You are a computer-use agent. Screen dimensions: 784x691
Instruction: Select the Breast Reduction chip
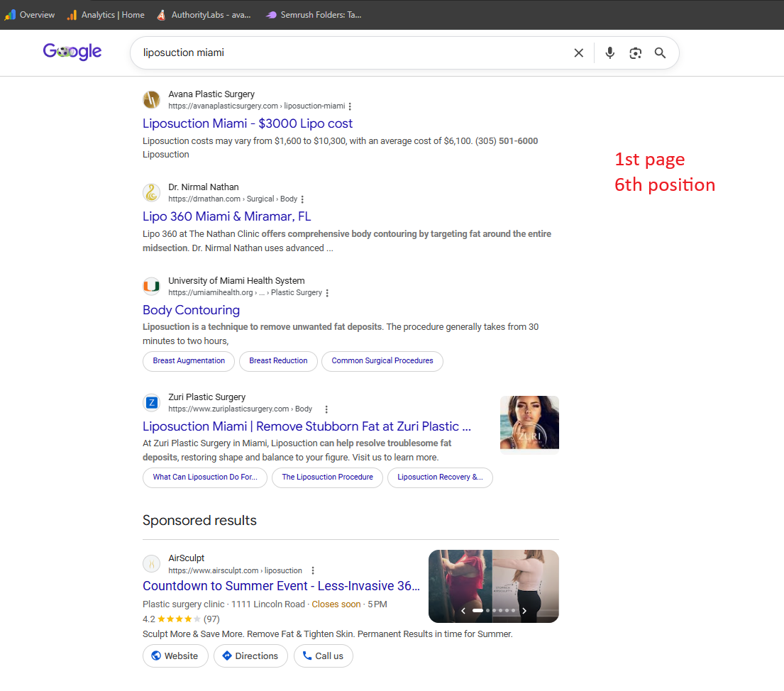[x=278, y=361]
